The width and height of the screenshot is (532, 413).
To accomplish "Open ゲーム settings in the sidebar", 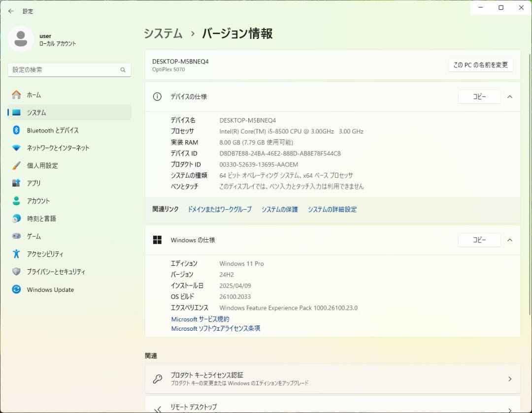I will point(69,236).
